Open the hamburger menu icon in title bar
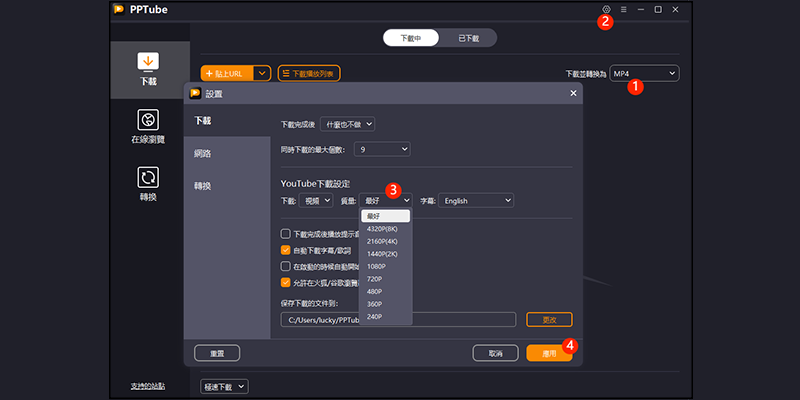800x400 pixels. tap(623, 9)
